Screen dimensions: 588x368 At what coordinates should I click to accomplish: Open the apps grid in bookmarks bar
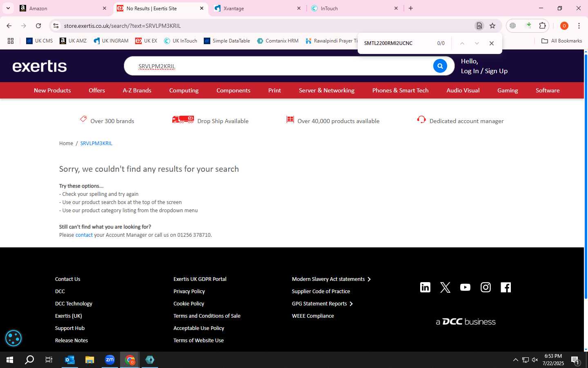coord(11,41)
